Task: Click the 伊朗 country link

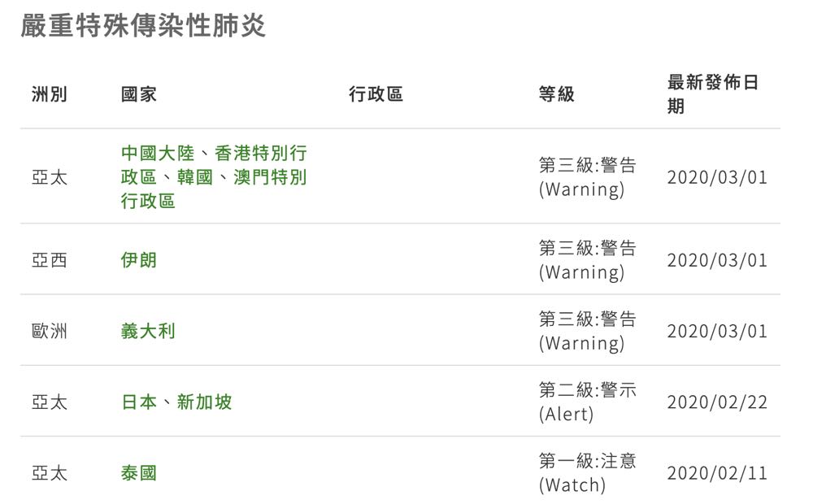Action: pyautogui.click(x=139, y=260)
